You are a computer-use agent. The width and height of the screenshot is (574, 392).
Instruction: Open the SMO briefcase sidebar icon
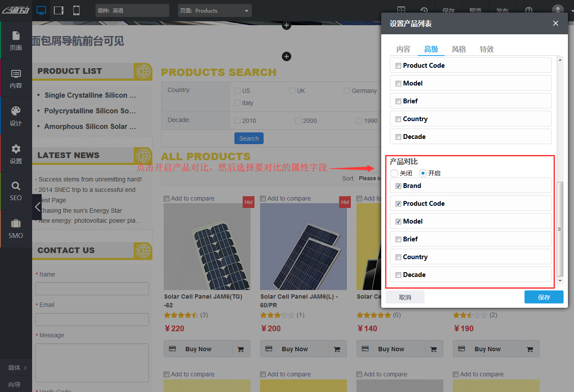tap(16, 229)
